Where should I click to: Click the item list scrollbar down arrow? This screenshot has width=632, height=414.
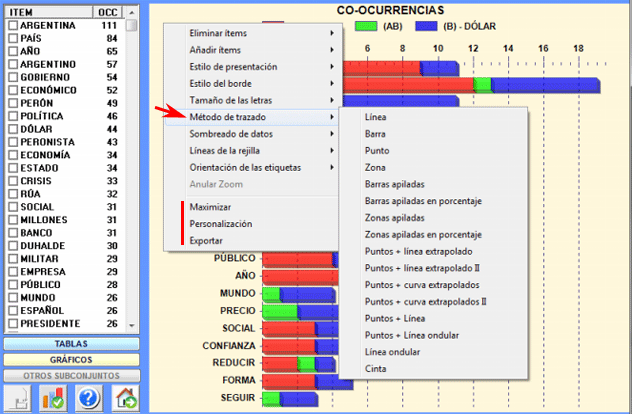[131, 325]
